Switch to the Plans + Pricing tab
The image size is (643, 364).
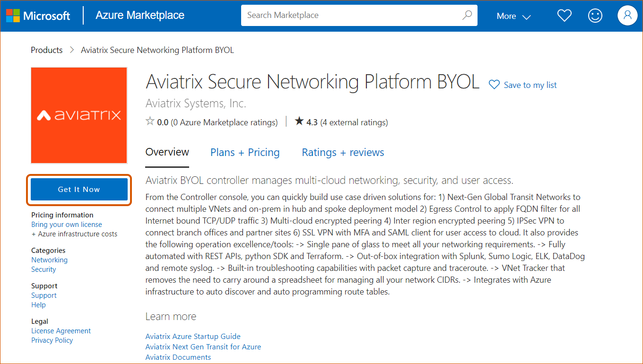pos(245,152)
